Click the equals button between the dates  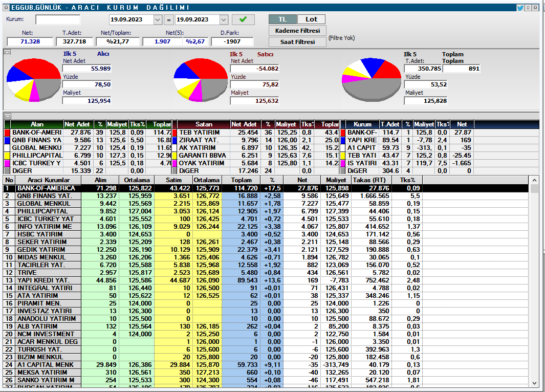click(x=168, y=20)
